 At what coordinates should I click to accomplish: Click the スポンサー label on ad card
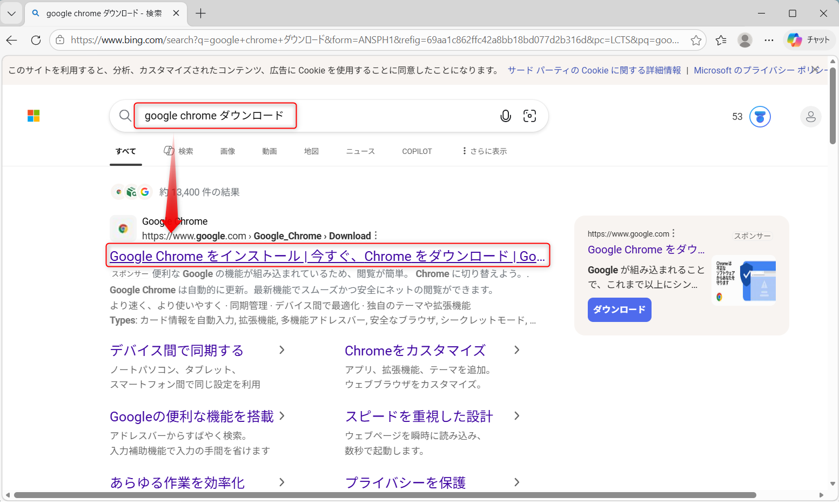(x=752, y=236)
